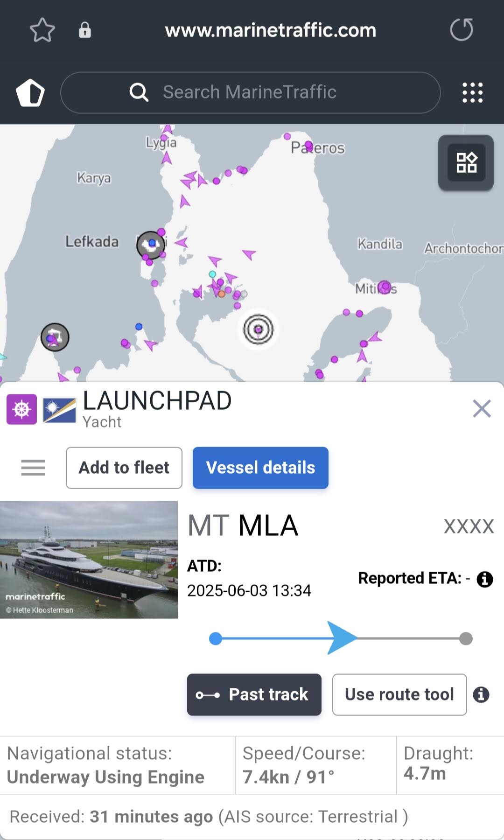Tap the Marshall Islands flag icon
Screen dimensions: 504x840
pos(59,410)
